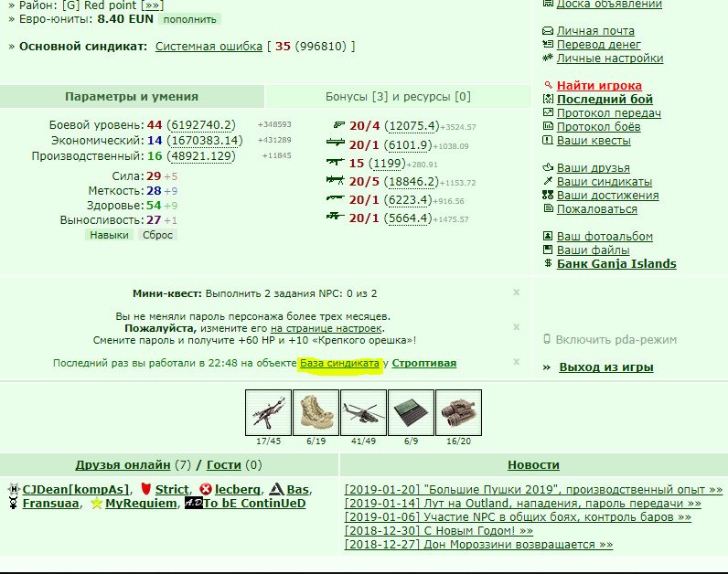728x574 pixels.
Task: Click the red cross icon before lecberg
Action: pos(206,489)
